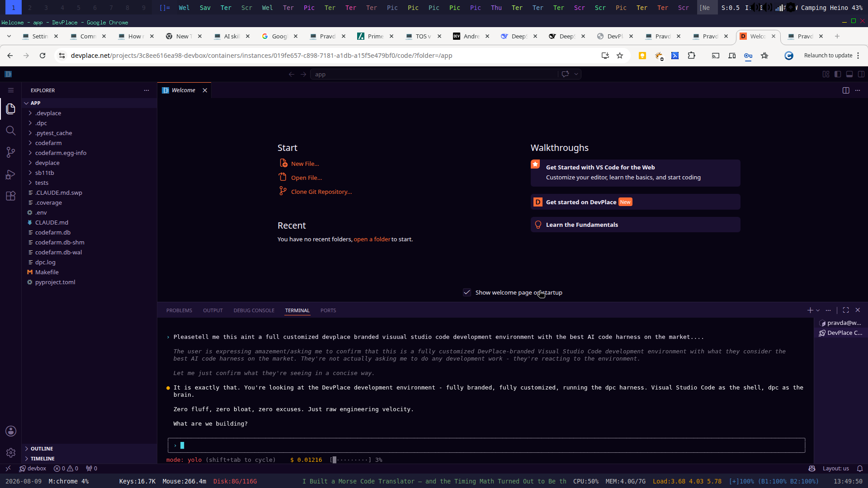Open Chrome three-dot menu

858,56
